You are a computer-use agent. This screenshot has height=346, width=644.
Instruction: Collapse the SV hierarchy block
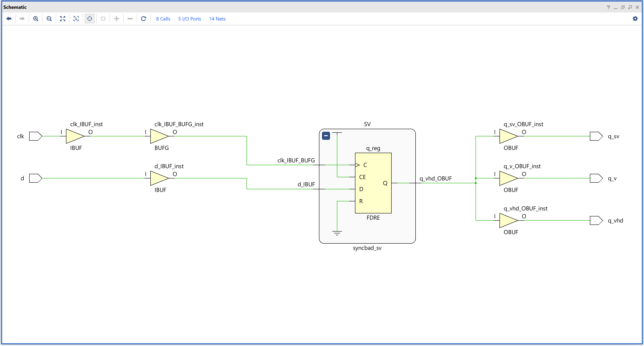[326, 136]
